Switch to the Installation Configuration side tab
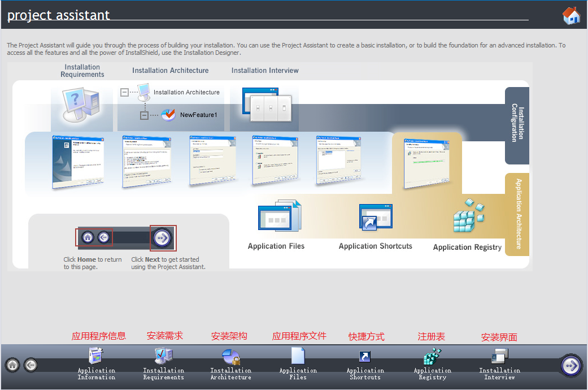Viewport: 588px width, 390px height. (x=517, y=125)
